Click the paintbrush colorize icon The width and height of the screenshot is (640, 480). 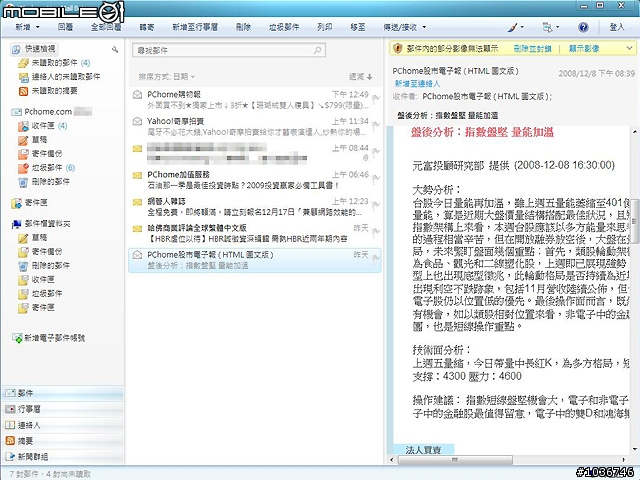click(x=512, y=27)
